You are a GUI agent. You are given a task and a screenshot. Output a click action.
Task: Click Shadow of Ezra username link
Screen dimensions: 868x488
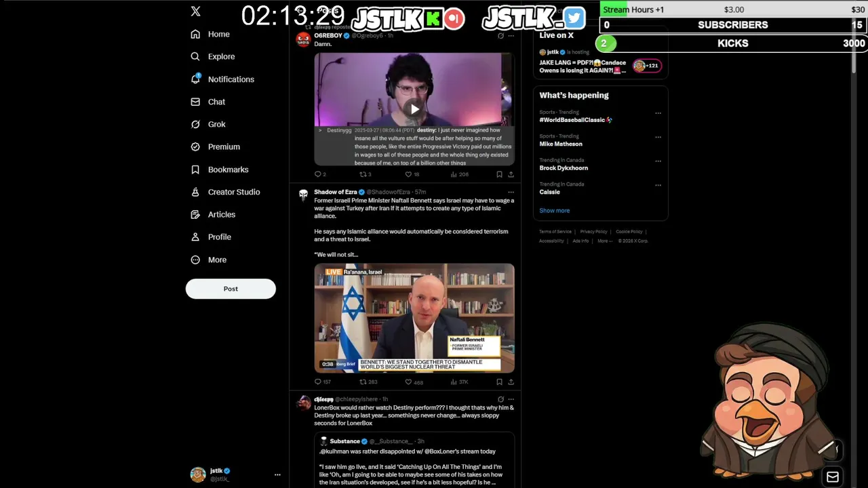click(335, 192)
